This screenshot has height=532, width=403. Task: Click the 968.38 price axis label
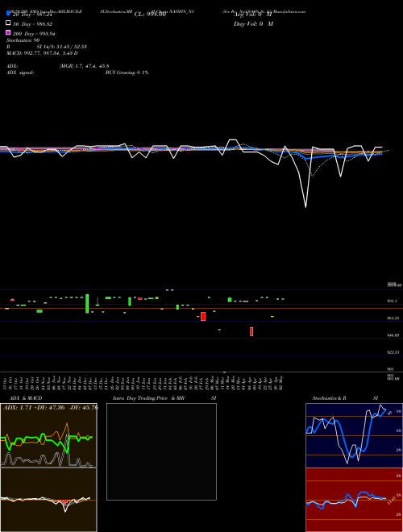pyautogui.click(x=393, y=318)
